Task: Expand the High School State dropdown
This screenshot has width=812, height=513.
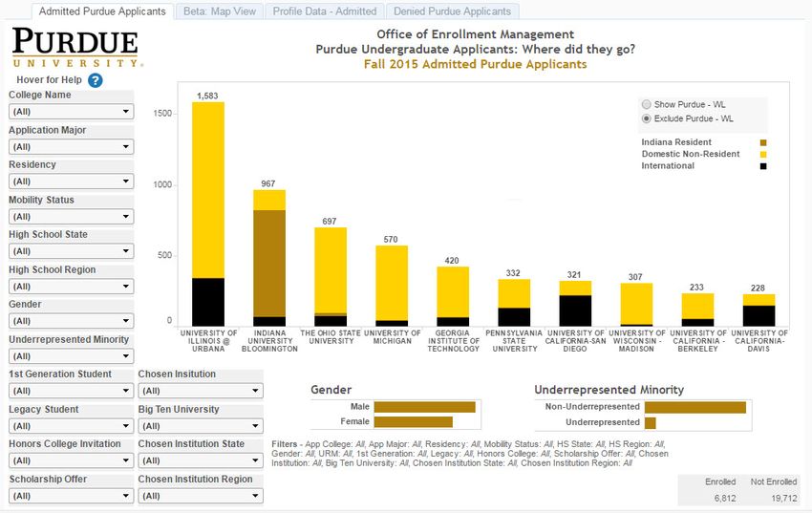Action: 71,251
